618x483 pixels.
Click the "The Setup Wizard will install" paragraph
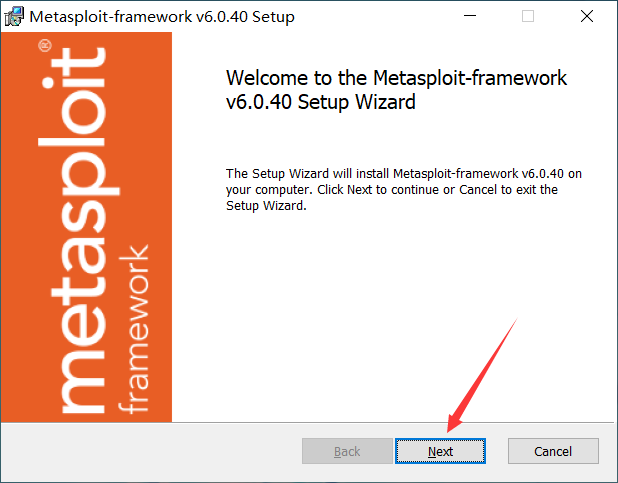(404, 190)
